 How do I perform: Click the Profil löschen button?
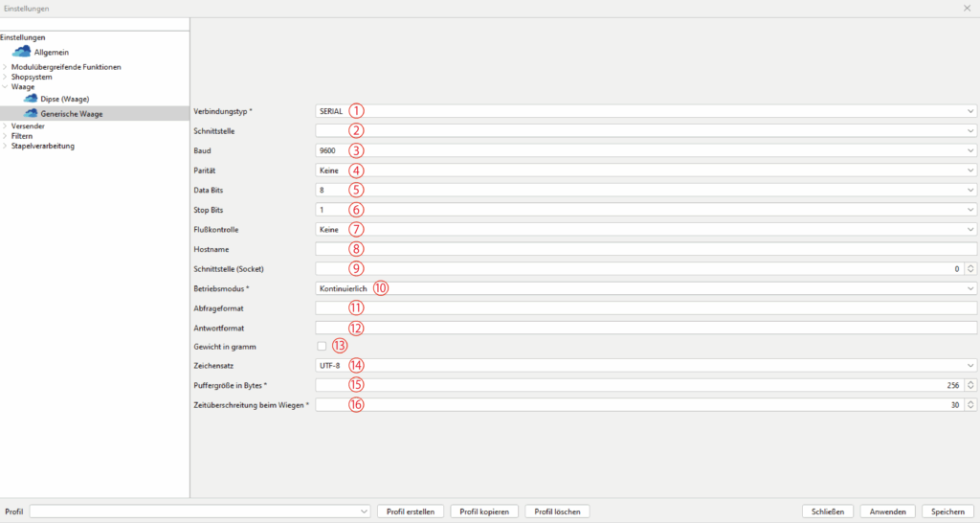pos(558,512)
